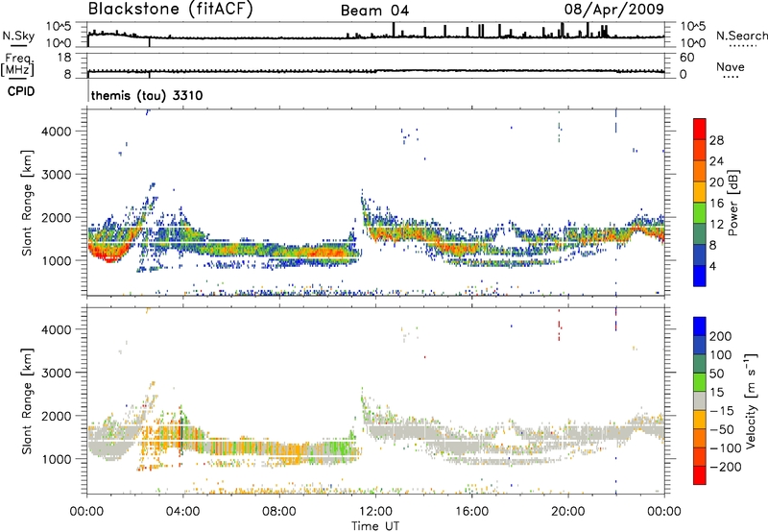Screen dimensions: 768x532
Task: Click the "CPID" label
Action: point(21,91)
